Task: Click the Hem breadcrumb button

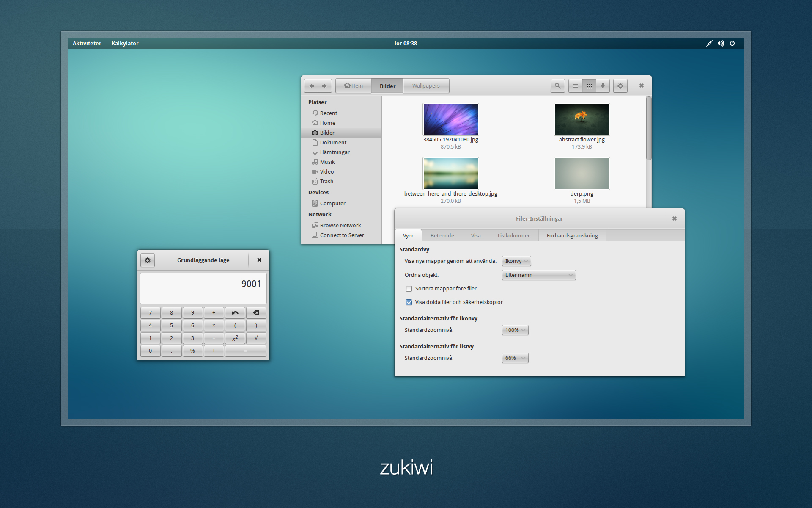Action: coord(353,86)
